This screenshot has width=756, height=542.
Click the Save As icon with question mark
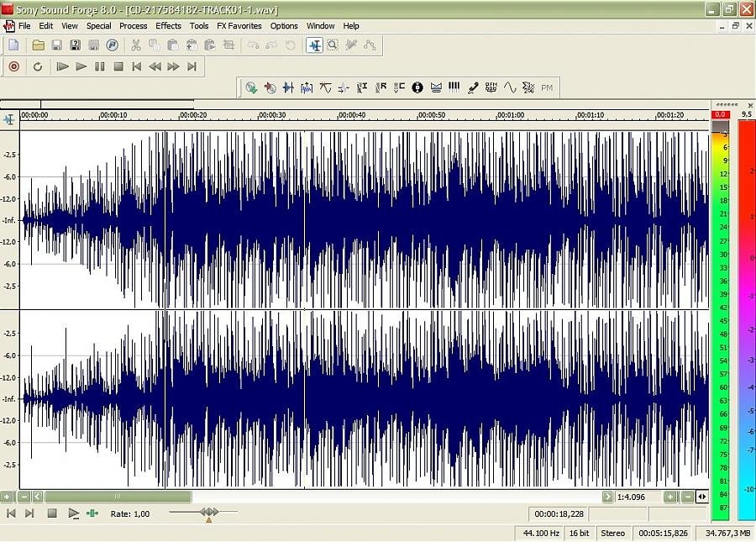[x=76, y=45]
